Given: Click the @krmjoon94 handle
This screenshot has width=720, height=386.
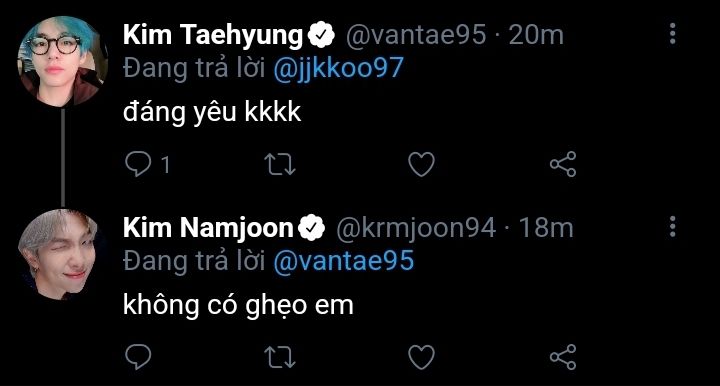Looking at the screenshot, I should (x=416, y=228).
